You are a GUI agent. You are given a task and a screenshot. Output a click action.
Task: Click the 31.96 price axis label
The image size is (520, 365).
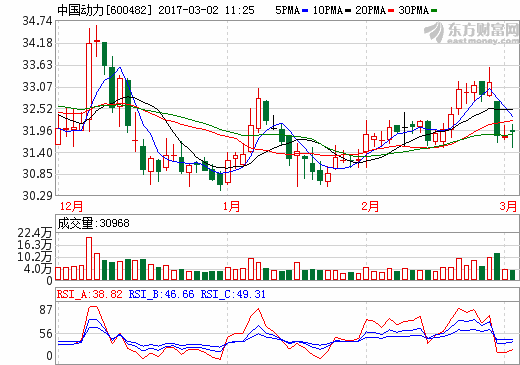pyautogui.click(x=38, y=131)
